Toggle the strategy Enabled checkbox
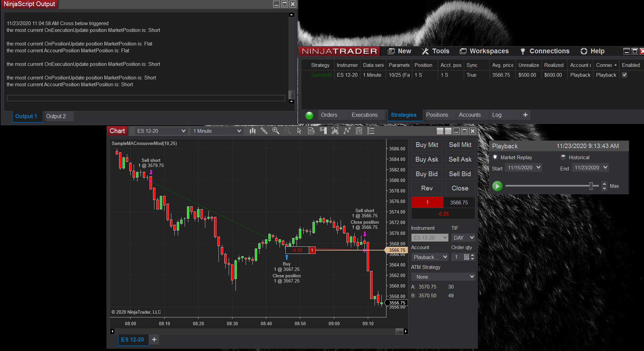 (x=624, y=75)
